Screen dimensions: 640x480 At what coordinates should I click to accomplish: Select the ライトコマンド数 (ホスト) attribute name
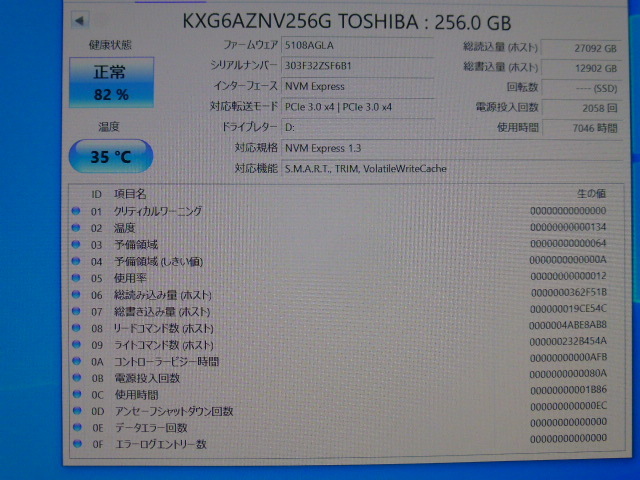[164, 345]
